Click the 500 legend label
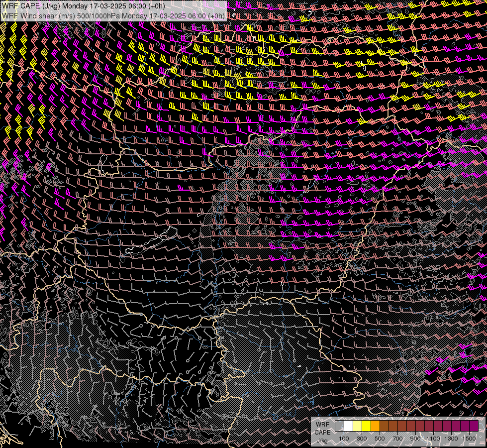 pos(380,439)
